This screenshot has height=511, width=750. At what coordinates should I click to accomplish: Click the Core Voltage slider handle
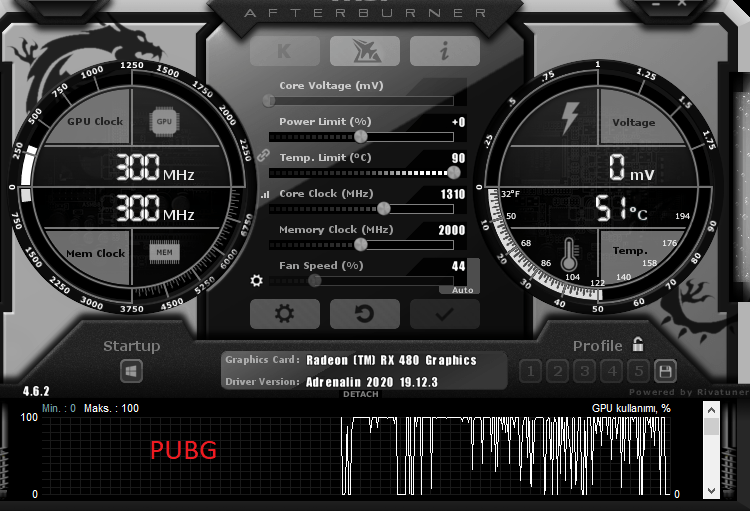coord(269,100)
